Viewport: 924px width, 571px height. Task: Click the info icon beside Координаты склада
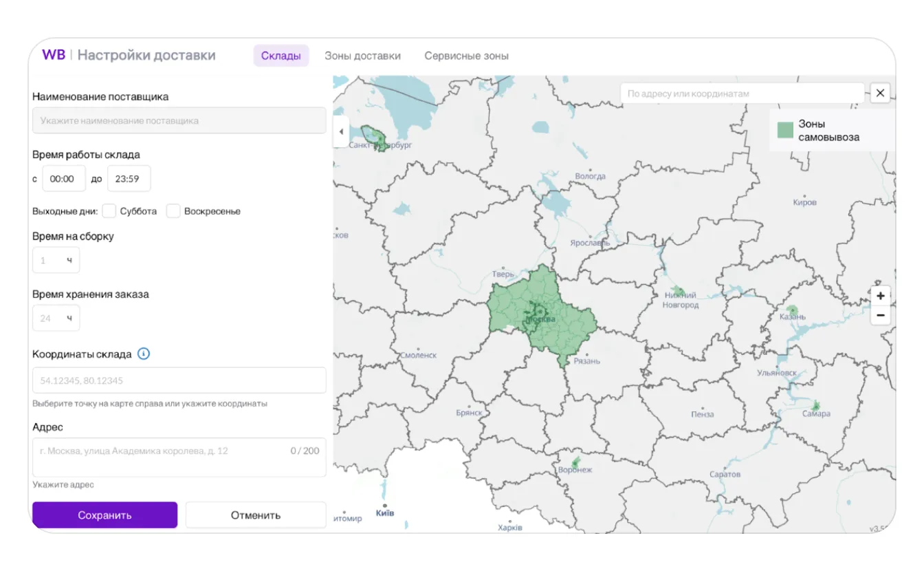[x=144, y=354]
